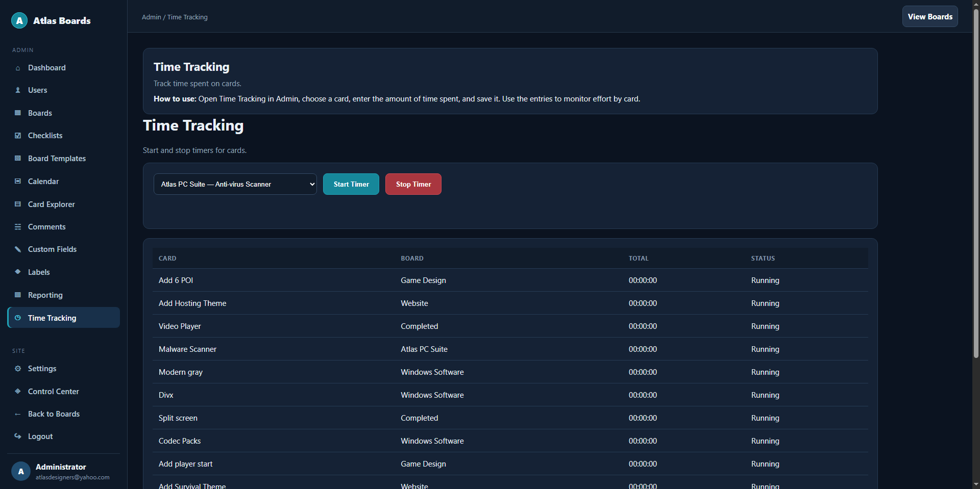Viewport: 980px width, 489px height.
Task: Click the Board Templates icon
Action: 18,159
